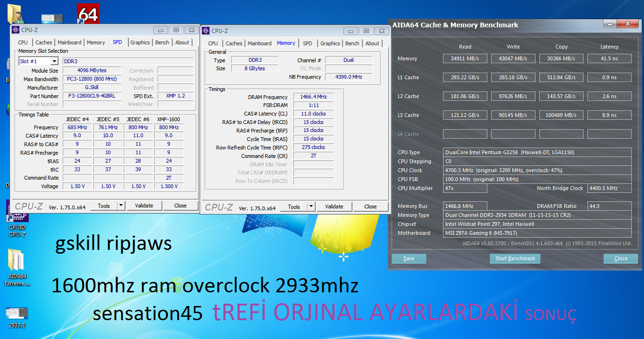
Task: Click CPU Multiplier value 47x
Action: tap(465, 188)
